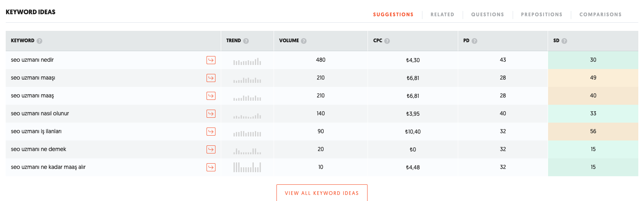Click question mark icon next to VOLUME
The width and height of the screenshot is (644, 201).
[x=304, y=41]
